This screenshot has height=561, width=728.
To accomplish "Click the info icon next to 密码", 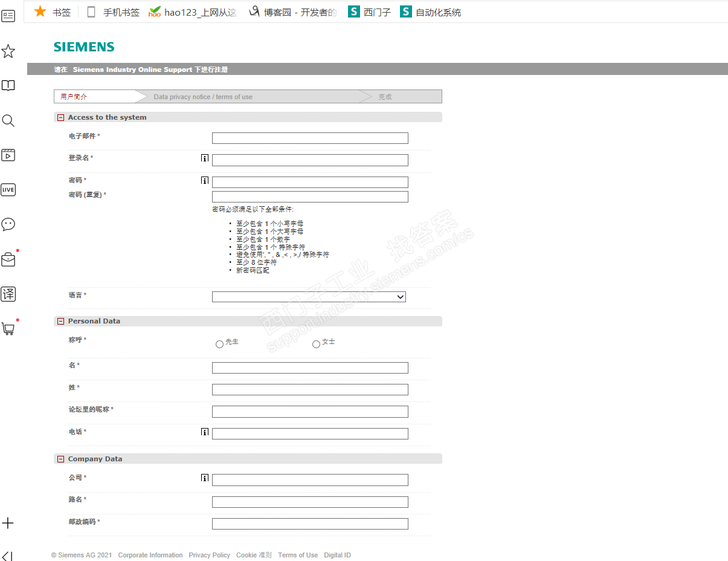I will tap(205, 180).
